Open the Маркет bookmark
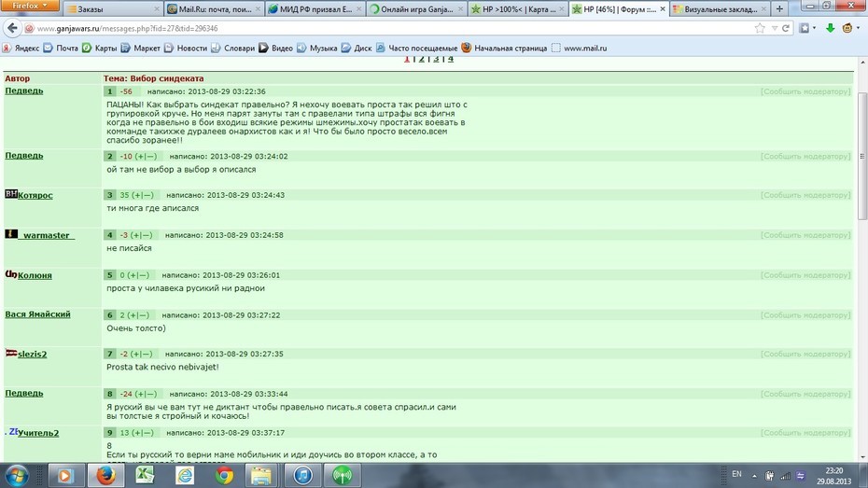Viewport: 868px width, 488px height. [141, 49]
